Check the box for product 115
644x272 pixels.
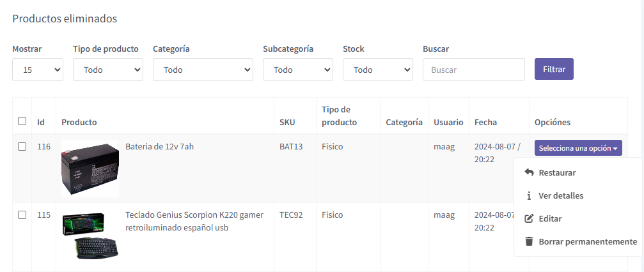click(22, 215)
